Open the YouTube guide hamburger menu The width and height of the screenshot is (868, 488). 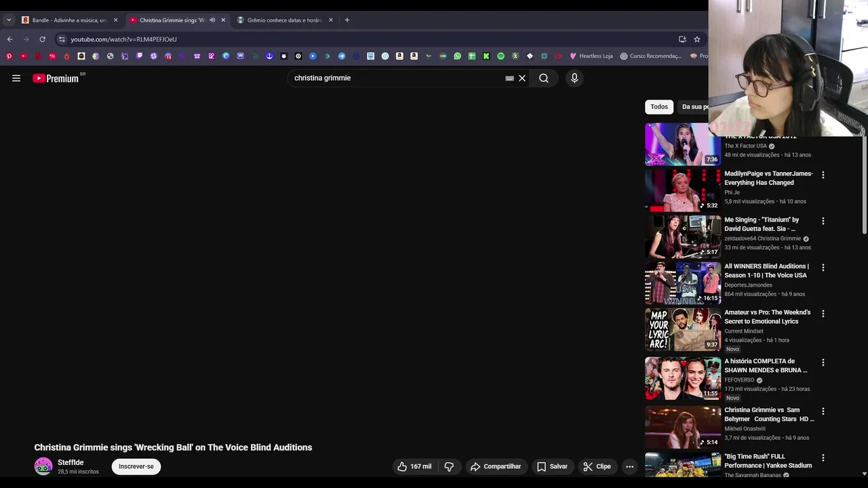coord(16,78)
